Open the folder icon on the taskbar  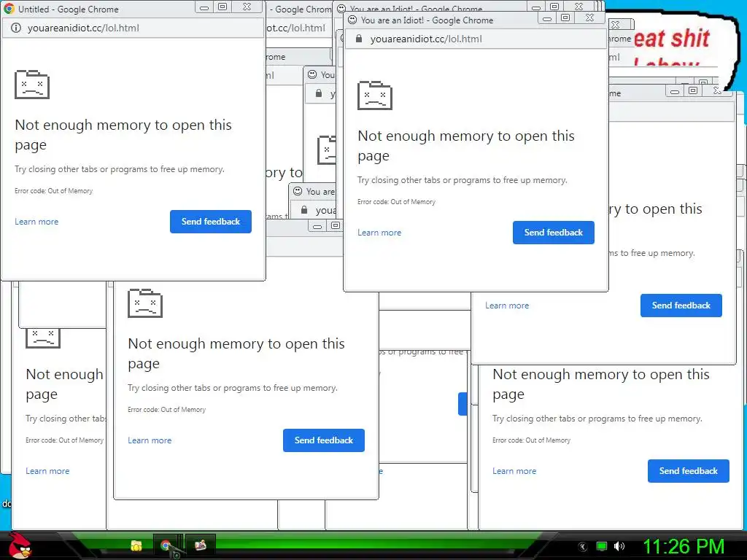pos(136,545)
